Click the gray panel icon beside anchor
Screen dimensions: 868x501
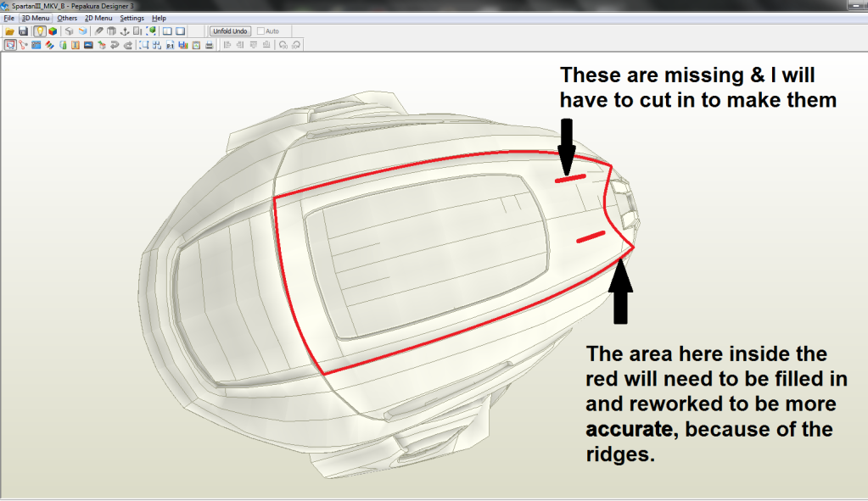point(137,31)
